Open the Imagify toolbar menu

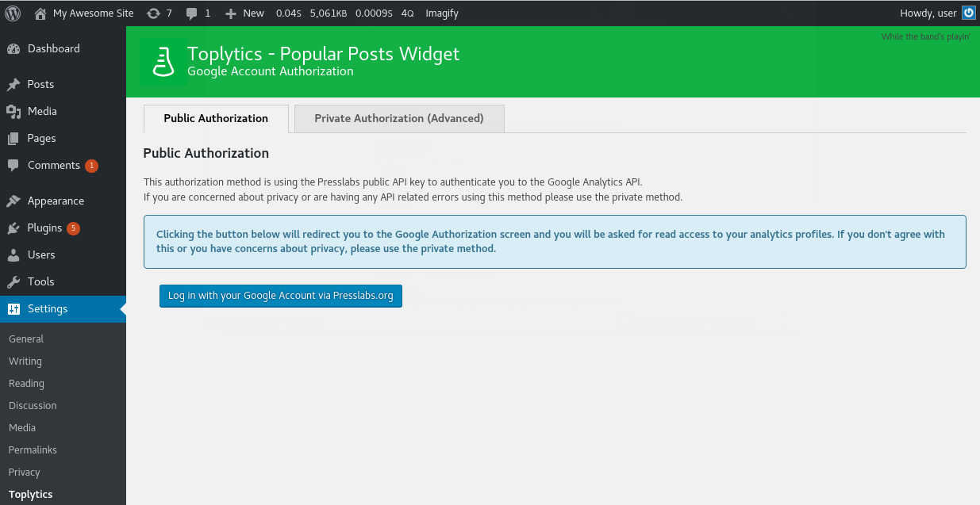(x=442, y=13)
